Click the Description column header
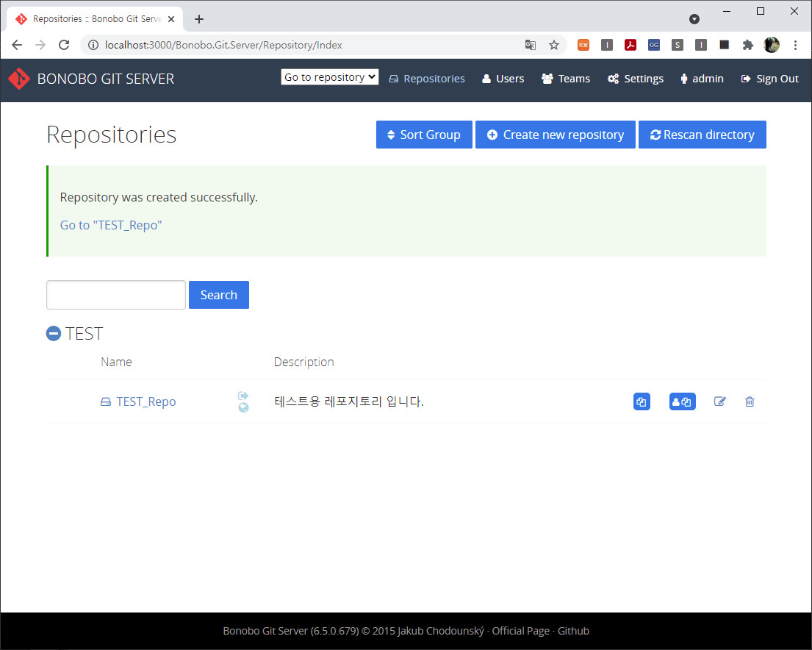 pos(304,362)
